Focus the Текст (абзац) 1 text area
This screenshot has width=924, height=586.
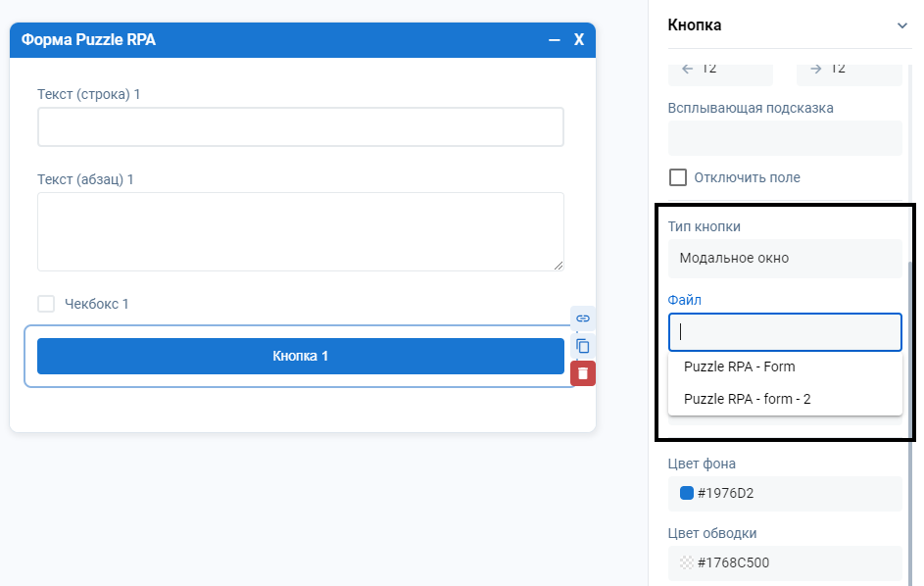point(300,231)
